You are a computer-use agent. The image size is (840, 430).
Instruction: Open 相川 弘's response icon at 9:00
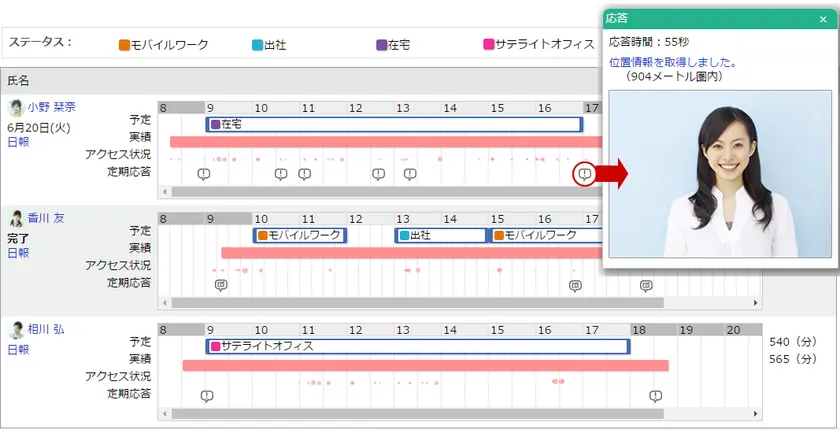click(x=207, y=396)
